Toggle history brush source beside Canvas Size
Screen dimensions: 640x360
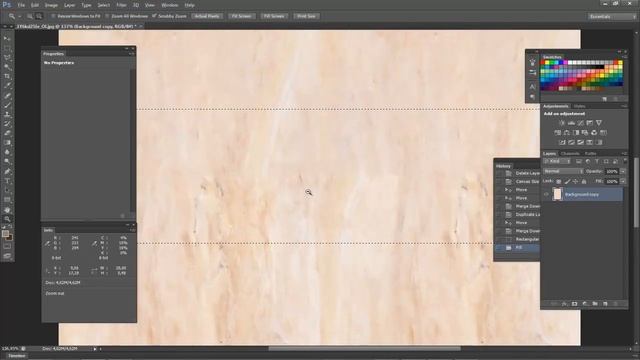499,181
